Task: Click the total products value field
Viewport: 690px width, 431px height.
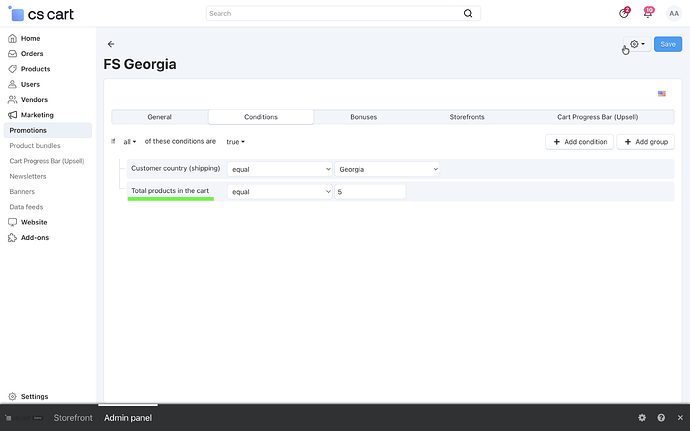Action: [370, 191]
